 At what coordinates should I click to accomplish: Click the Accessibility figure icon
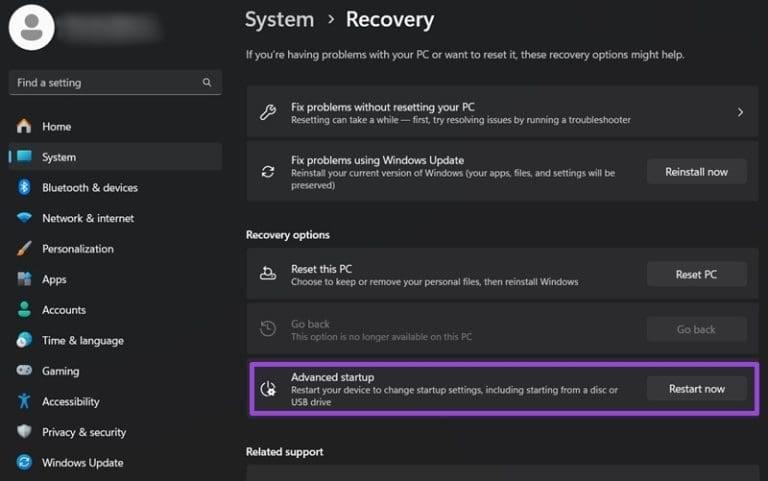(24, 401)
